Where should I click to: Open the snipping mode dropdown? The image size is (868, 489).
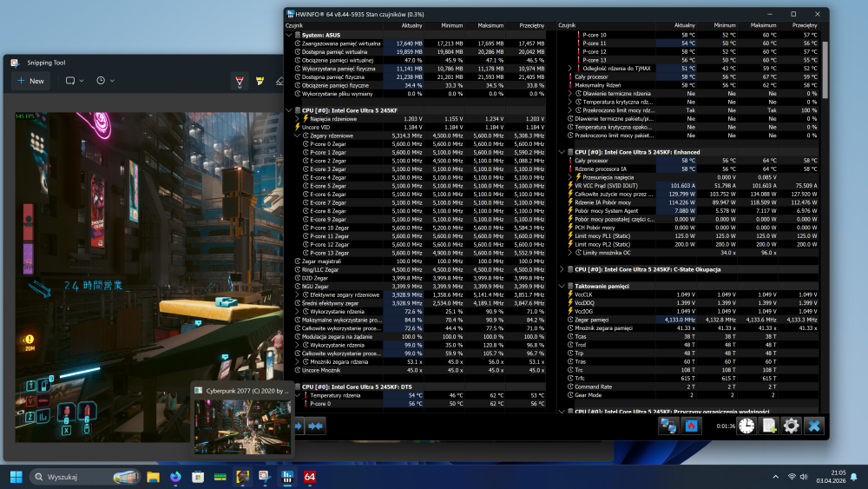74,81
